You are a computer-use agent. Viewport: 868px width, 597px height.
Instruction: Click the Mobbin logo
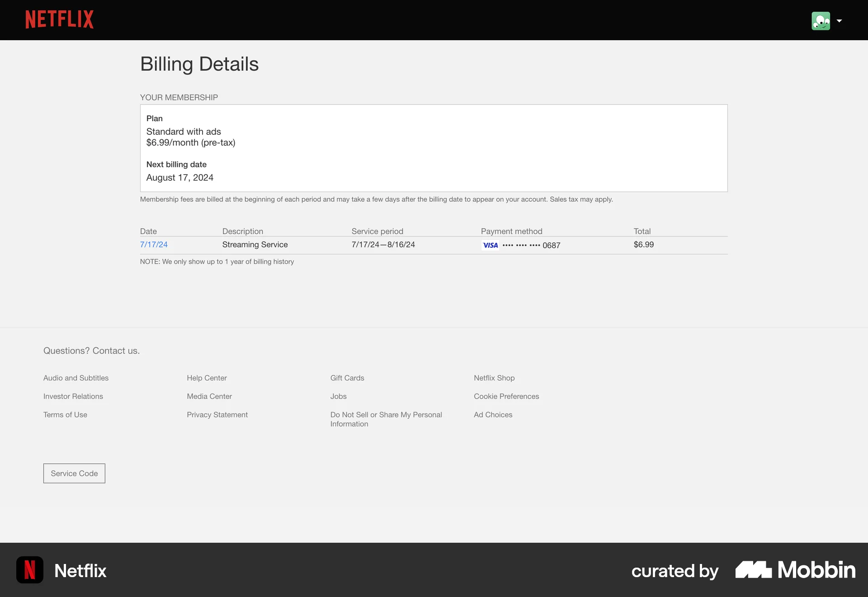(794, 570)
